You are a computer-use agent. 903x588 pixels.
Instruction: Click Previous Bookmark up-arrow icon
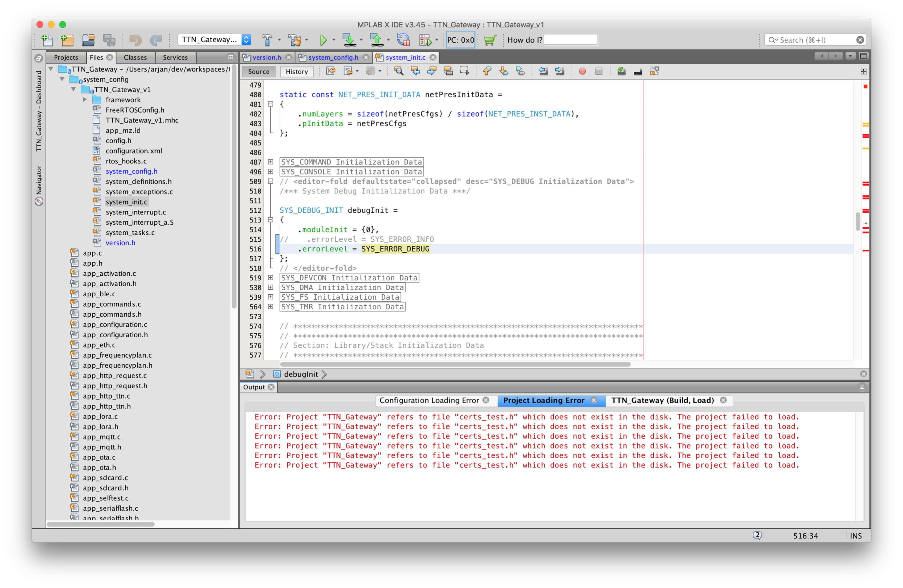(487, 71)
